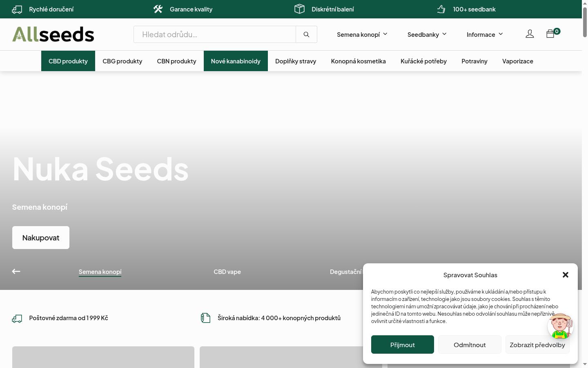The height and width of the screenshot is (368, 588).
Task: Open the user account icon
Action: pos(530,34)
